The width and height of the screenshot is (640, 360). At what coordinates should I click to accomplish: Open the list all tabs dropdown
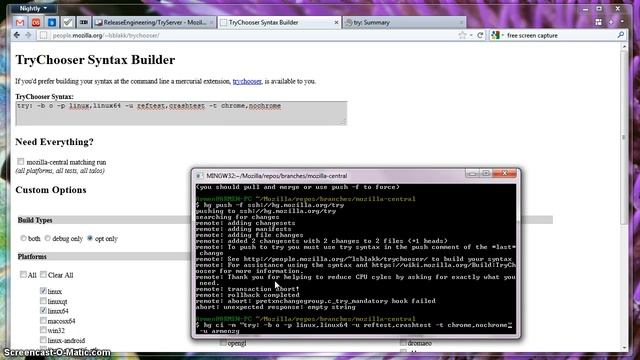(x=622, y=22)
